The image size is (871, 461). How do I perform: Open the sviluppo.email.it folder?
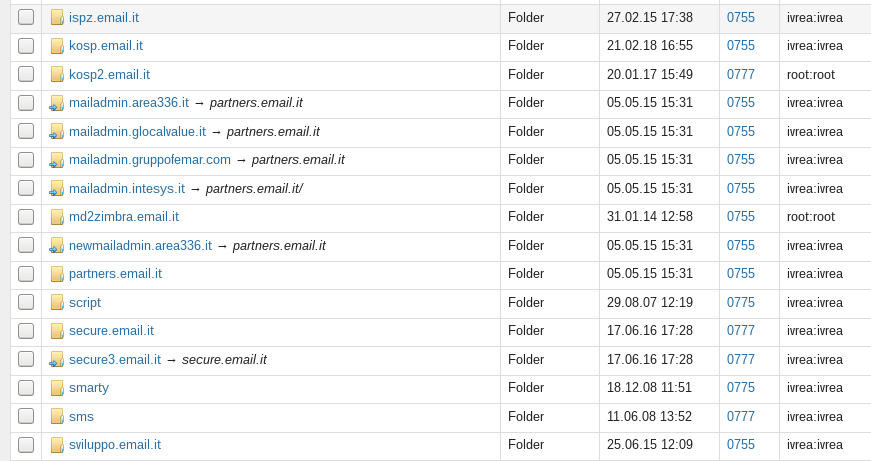click(115, 445)
